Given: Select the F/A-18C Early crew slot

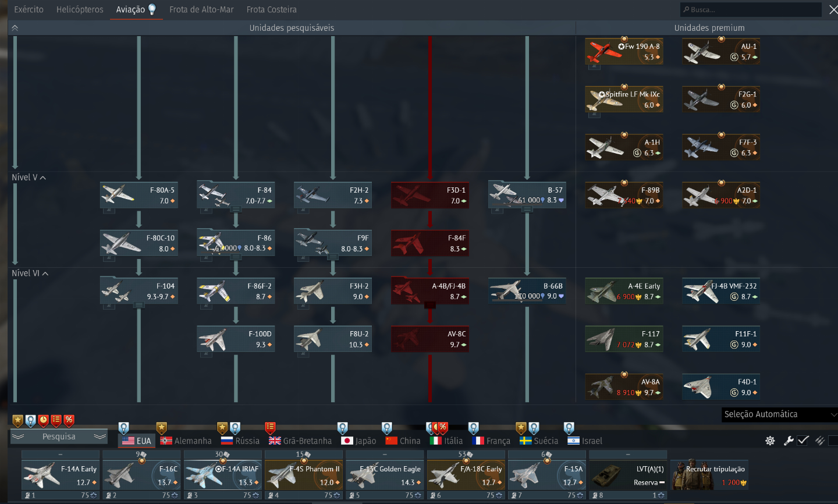Looking at the screenshot, I should coord(466,475).
